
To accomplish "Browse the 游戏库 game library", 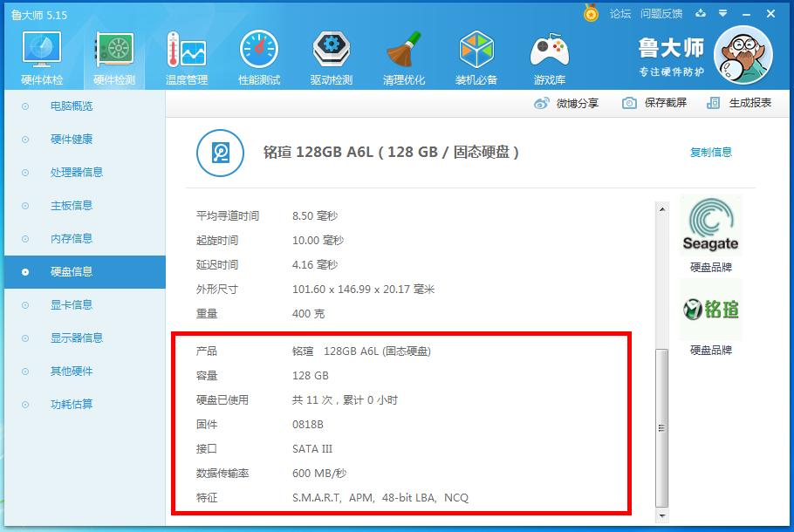I will pos(550,55).
